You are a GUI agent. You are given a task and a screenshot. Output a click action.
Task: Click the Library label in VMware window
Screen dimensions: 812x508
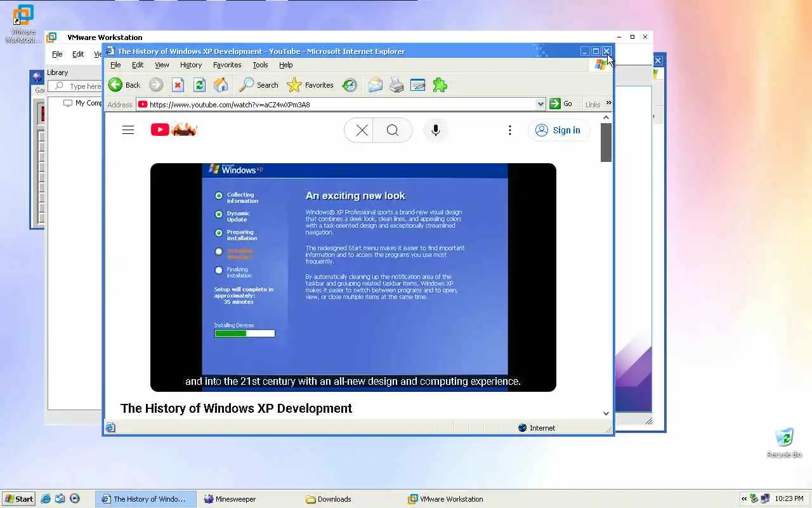[x=57, y=72]
